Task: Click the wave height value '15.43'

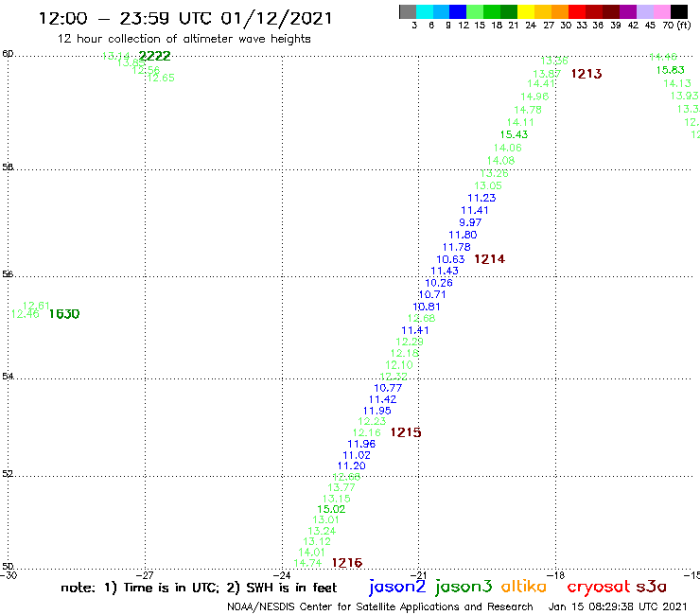Action: (x=514, y=134)
